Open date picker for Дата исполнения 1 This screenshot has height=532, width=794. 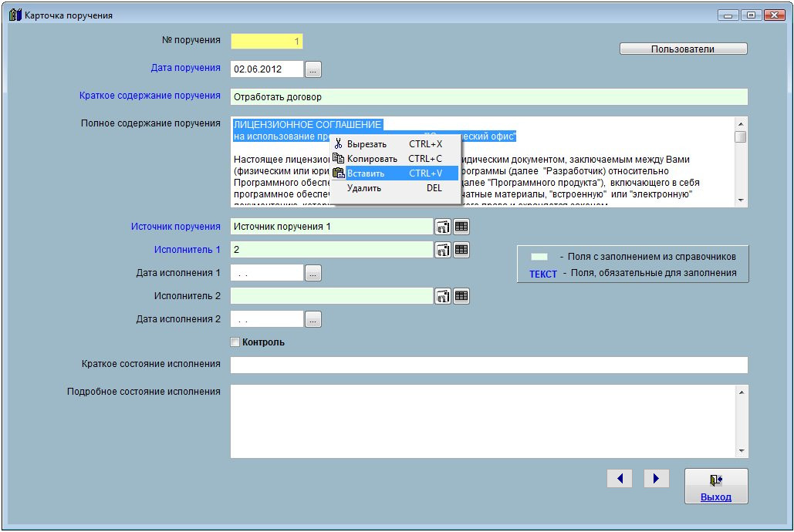(313, 273)
